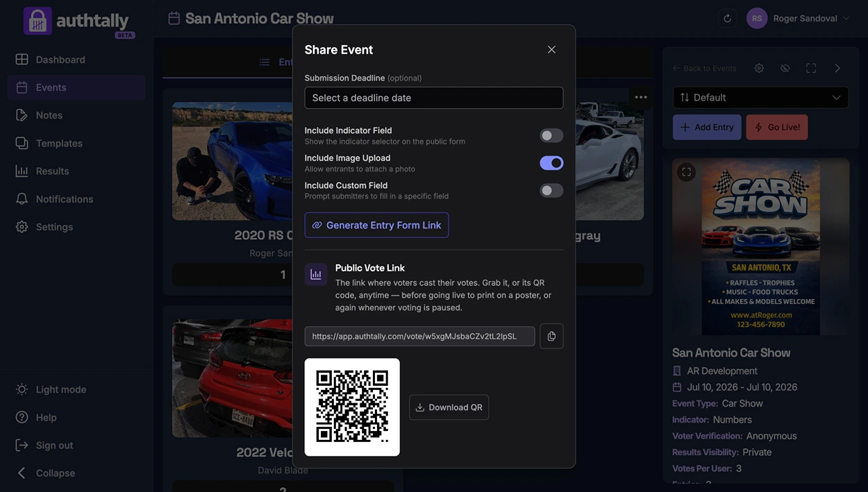Click the right chevron in event toolbar
Viewport: 868px width, 492px height.
837,68
